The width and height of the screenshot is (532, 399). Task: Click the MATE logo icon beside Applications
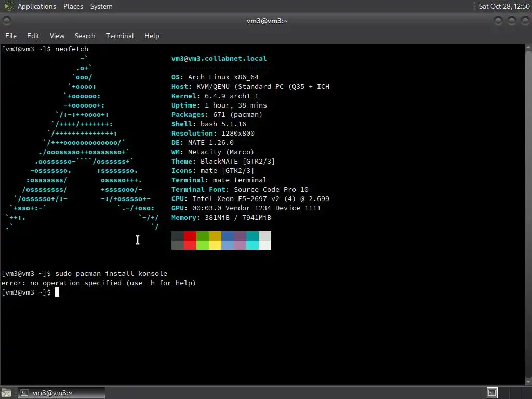click(x=8, y=6)
